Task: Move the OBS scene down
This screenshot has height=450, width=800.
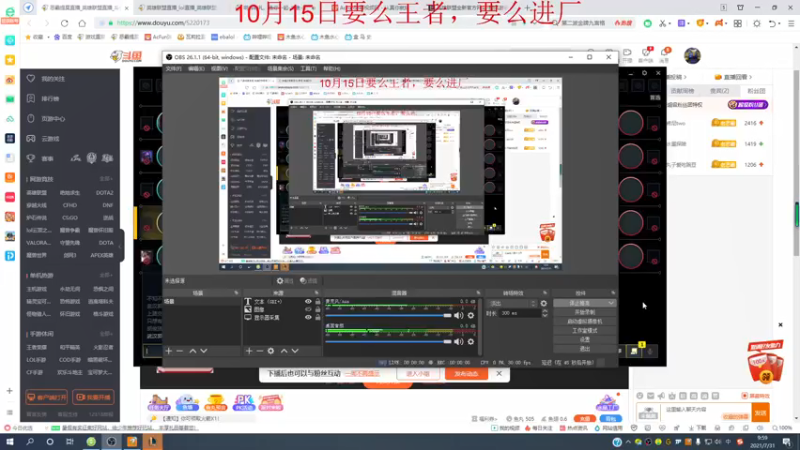Action: tap(204, 351)
